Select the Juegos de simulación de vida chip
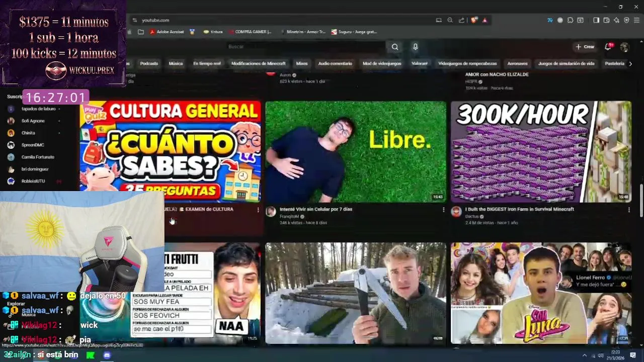This screenshot has height=362, width=644. tap(566, 63)
